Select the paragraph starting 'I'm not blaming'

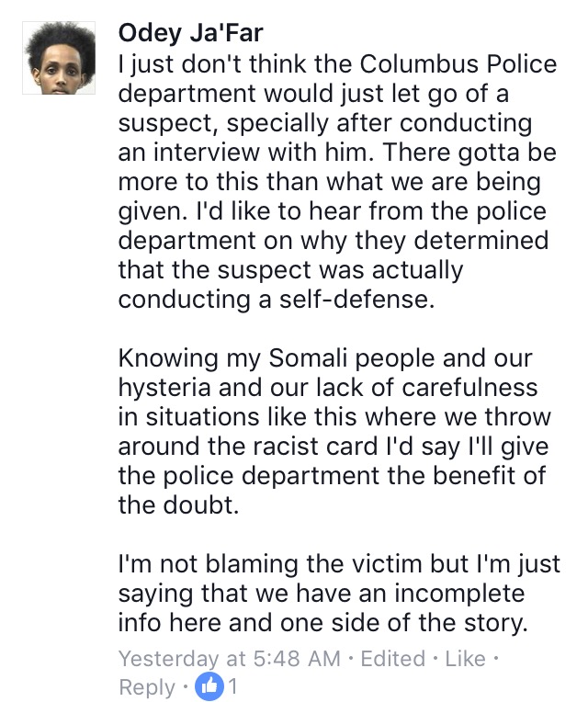point(339,594)
